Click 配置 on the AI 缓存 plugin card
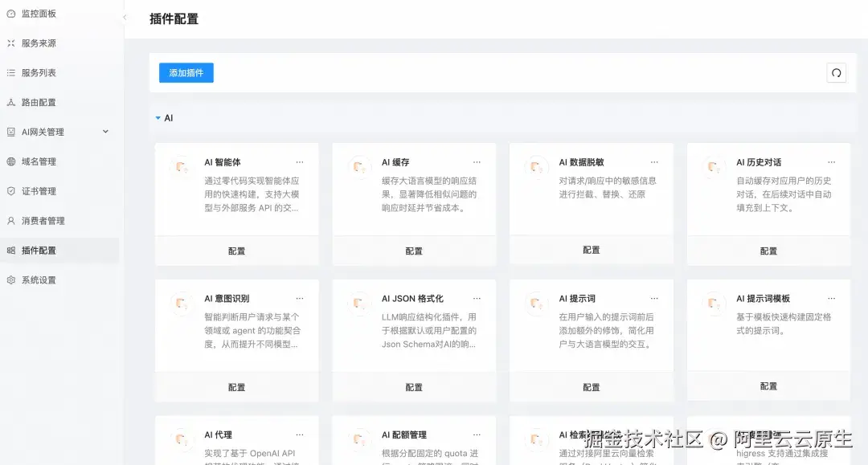This screenshot has height=465, width=868. pyautogui.click(x=413, y=251)
